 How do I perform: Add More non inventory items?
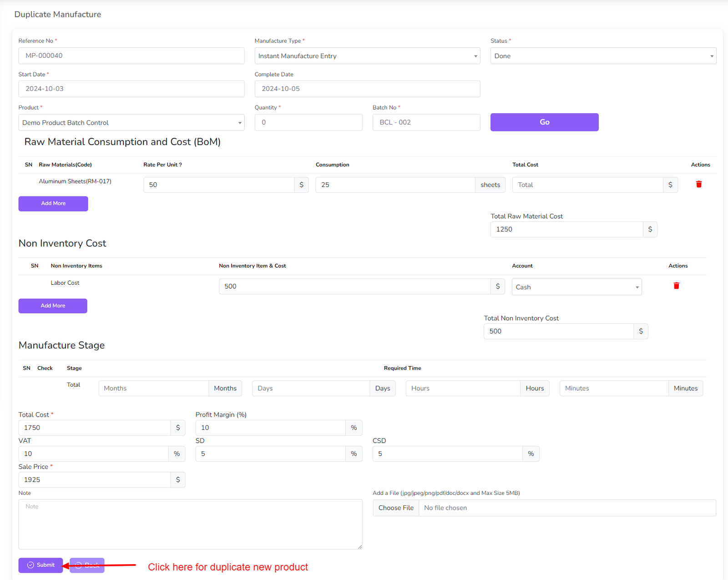(x=53, y=306)
